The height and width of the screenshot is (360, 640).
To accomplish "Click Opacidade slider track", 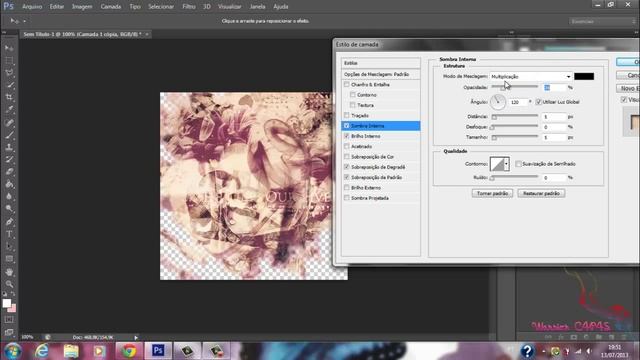I will [515, 87].
